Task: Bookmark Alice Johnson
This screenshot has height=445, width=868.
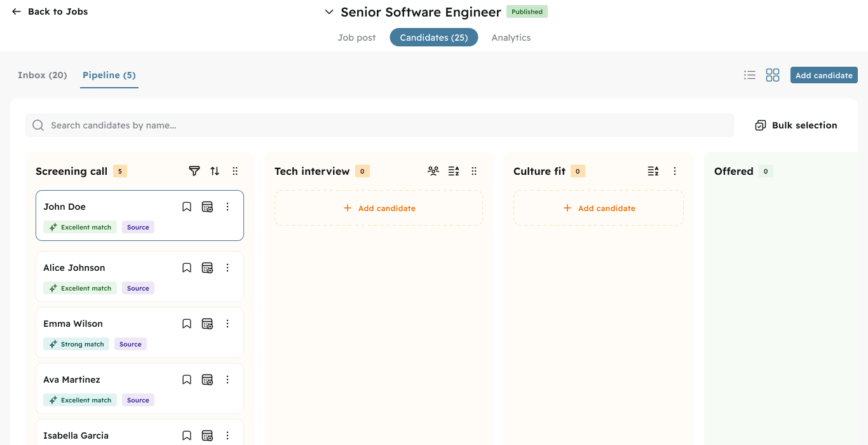Action: click(187, 268)
